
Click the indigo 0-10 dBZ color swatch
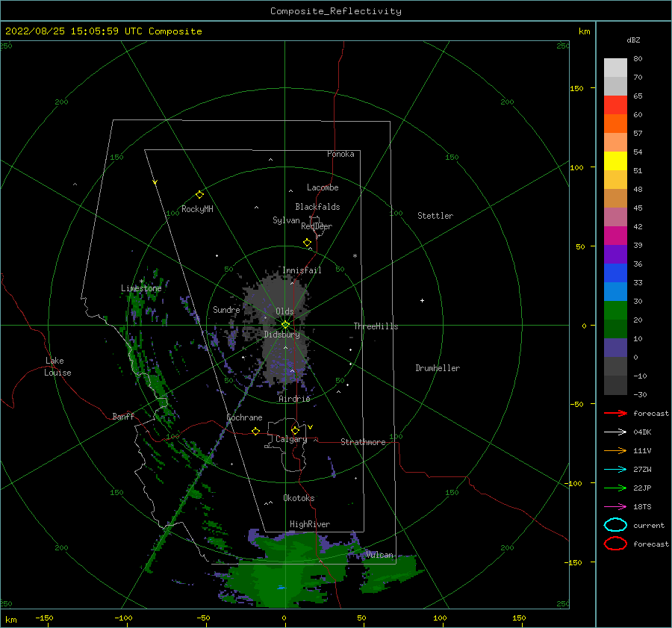(615, 348)
